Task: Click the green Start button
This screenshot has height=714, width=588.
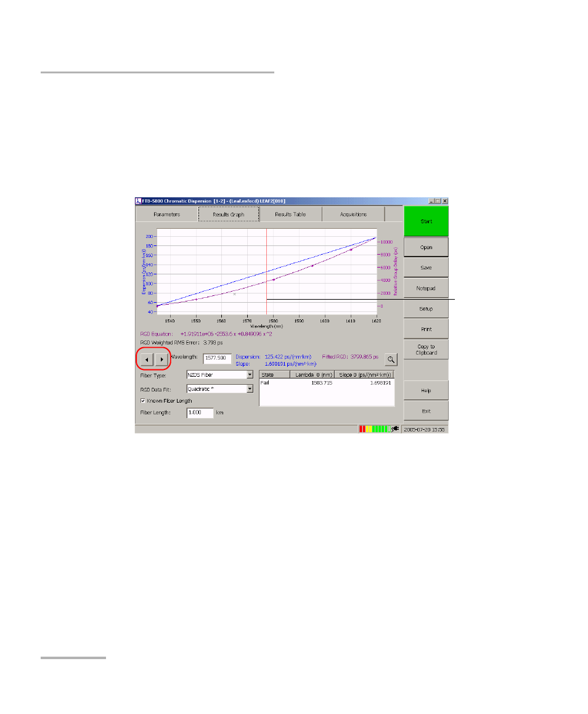Action: pyautogui.click(x=426, y=221)
